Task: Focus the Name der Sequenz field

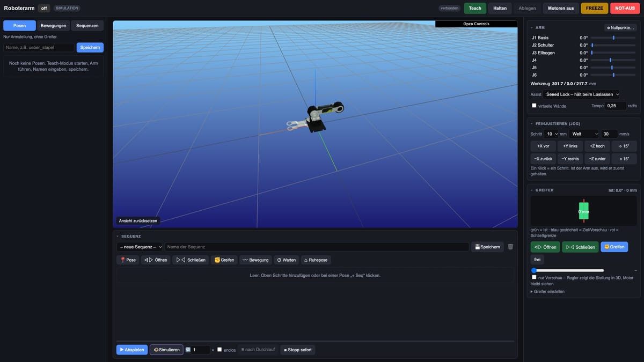Action: pyautogui.click(x=317, y=247)
